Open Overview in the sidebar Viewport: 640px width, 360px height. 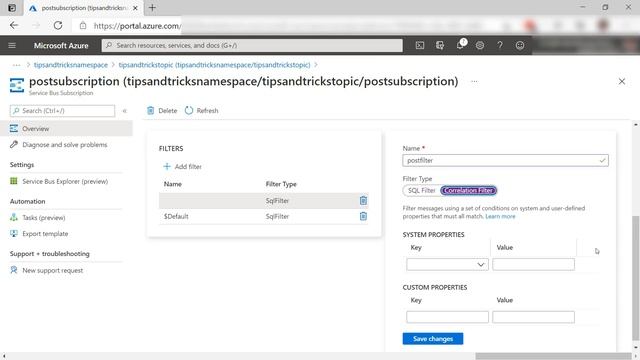coord(66,129)
